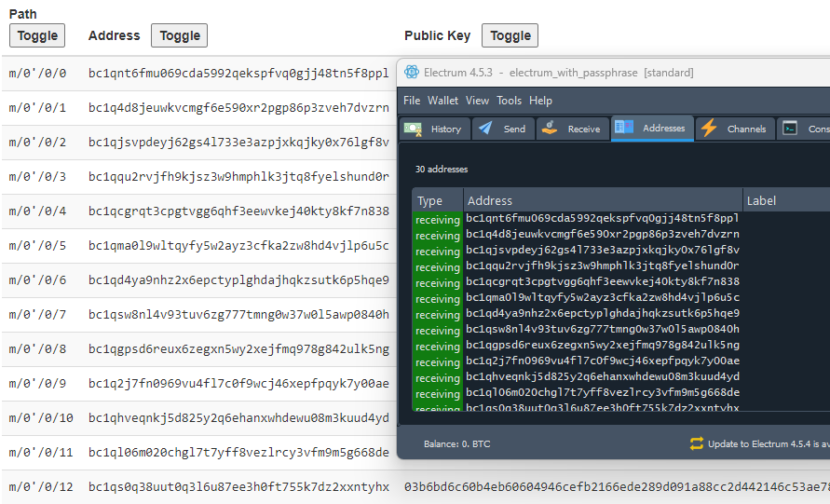
Task: Select Electrum address bc1ql06m020chgl7t7yff8vezlrcy3vfm9m5g668de
Action: point(603,393)
